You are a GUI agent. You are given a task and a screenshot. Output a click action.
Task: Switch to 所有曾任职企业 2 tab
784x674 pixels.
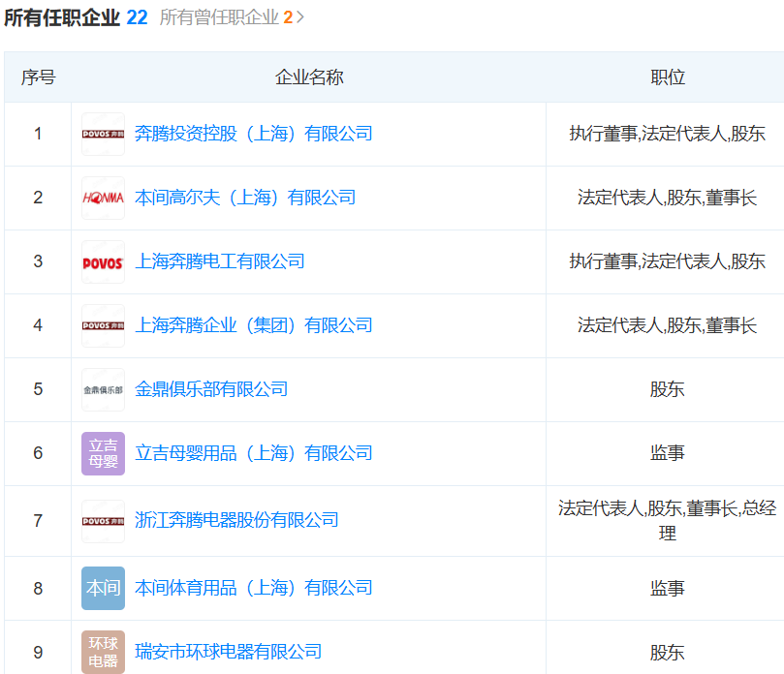tap(226, 17)
